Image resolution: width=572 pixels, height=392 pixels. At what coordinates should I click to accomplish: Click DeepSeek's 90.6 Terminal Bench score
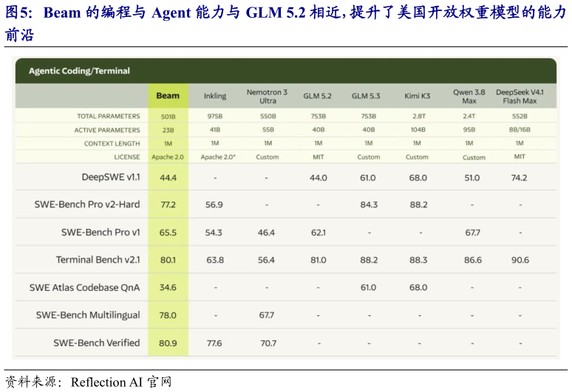[x=520, y=260]
